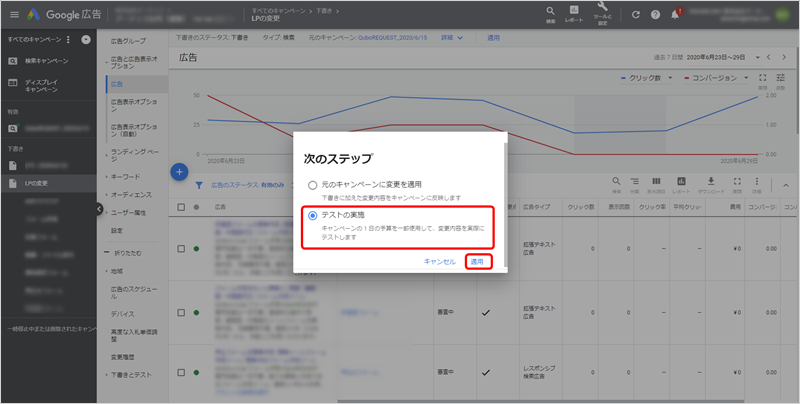Open 広告のスケジュール page
This screenshot has width=800, height=404.
point(134,293)
